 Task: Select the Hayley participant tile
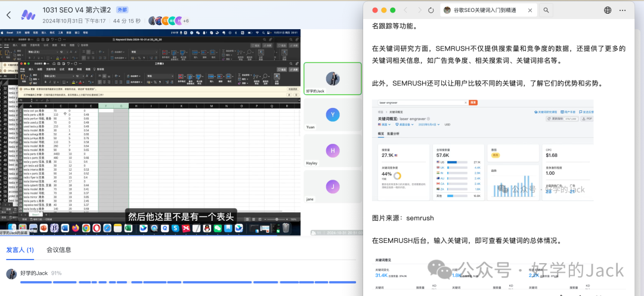point(333,151)
